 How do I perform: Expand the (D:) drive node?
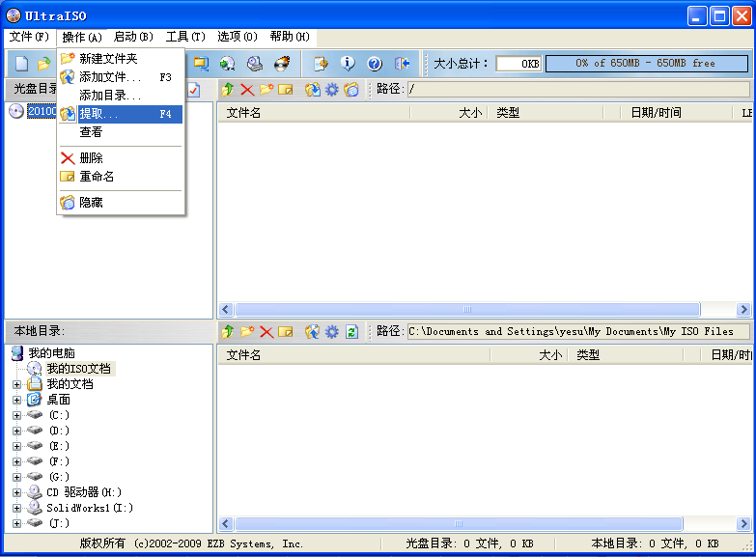tap(16, 432)
